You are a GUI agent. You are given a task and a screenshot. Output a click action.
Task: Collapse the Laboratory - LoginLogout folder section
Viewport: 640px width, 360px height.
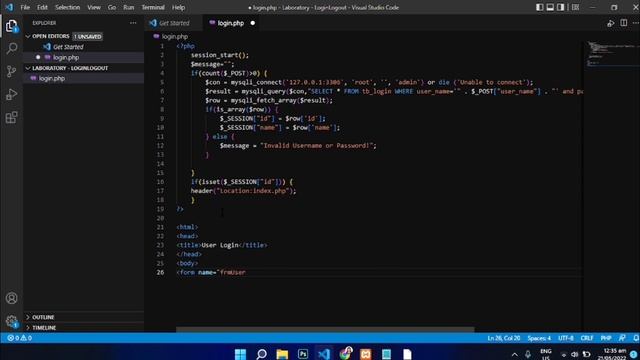tap(28, 68)
